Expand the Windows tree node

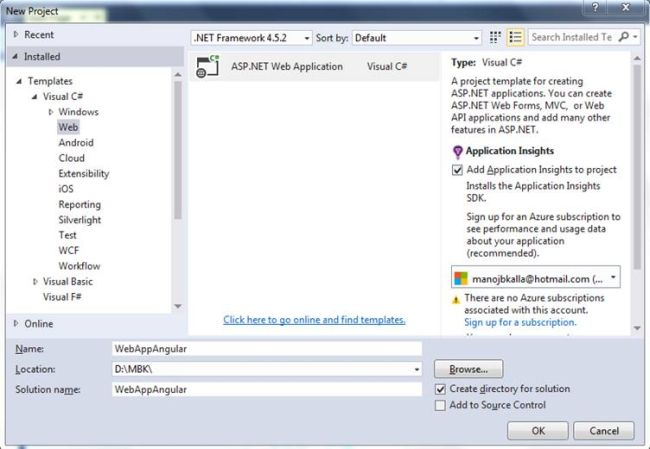(x=51, y=112)
